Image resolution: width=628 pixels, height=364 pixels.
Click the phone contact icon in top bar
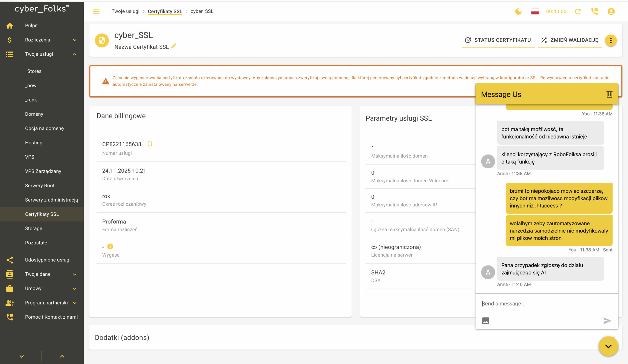tap(594, 12)
